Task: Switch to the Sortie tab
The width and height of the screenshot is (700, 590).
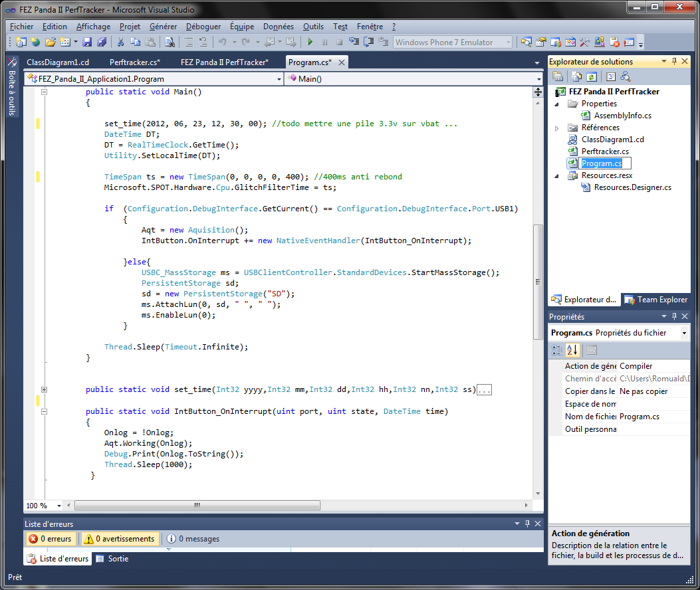Action: coord(112,558)
